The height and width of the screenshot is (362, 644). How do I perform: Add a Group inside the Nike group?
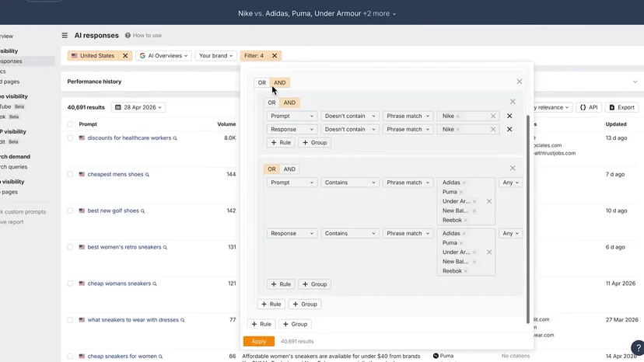[314, 143]
